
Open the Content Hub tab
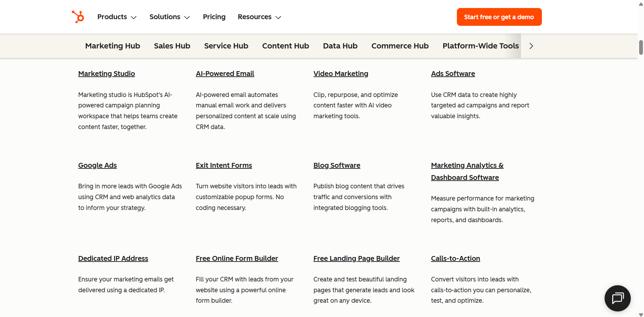coord(285,46)
